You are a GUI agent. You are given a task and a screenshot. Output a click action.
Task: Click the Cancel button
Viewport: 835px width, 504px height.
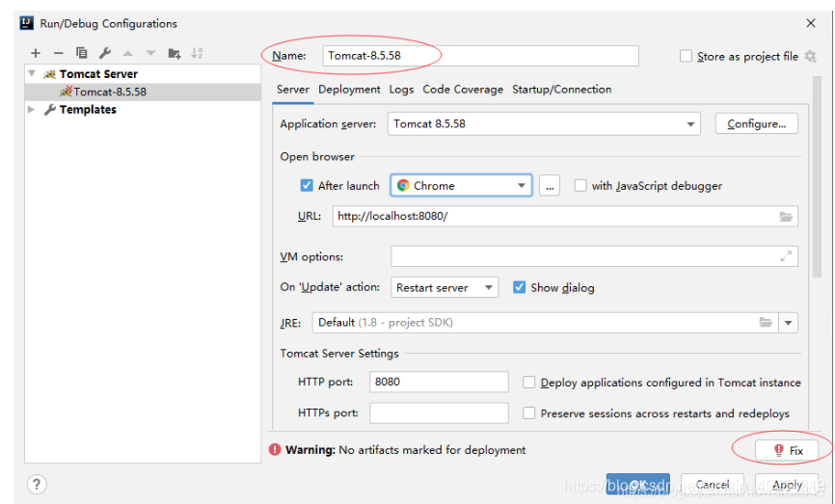(x=712, y=485)
